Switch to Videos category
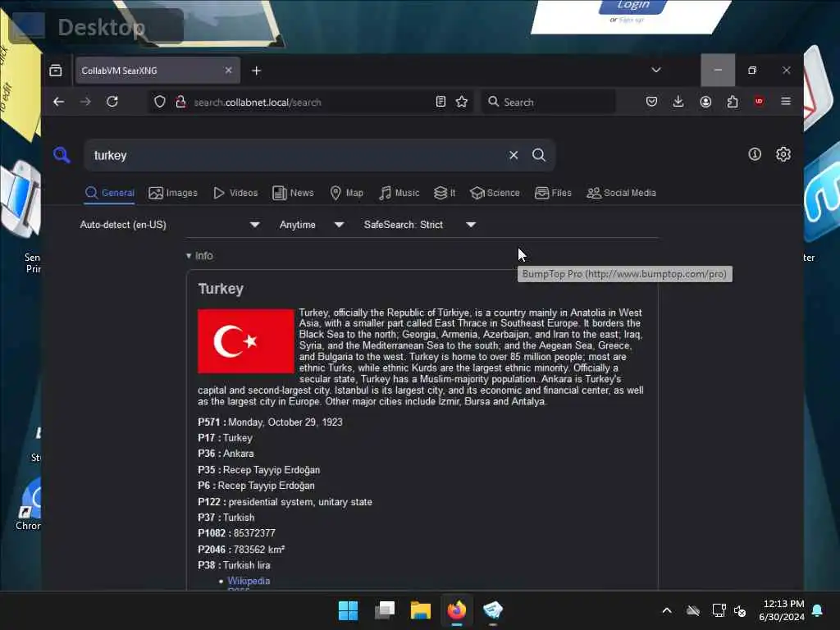 (x=235, y=193)
